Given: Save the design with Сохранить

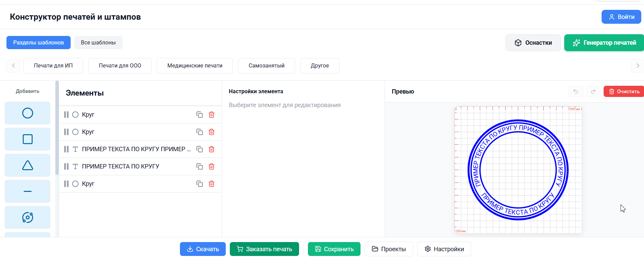Looking at the screenshot, I should click(x=334, y=249).
